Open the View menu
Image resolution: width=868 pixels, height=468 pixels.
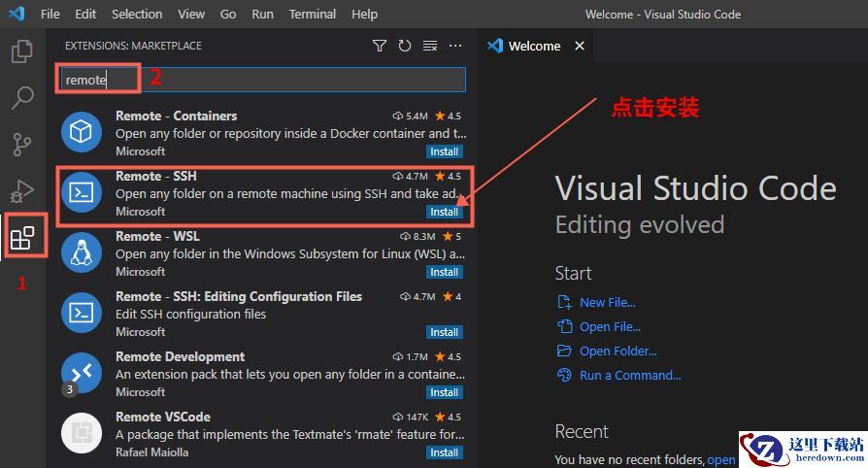pyautogui.click(x=191, y=14)
